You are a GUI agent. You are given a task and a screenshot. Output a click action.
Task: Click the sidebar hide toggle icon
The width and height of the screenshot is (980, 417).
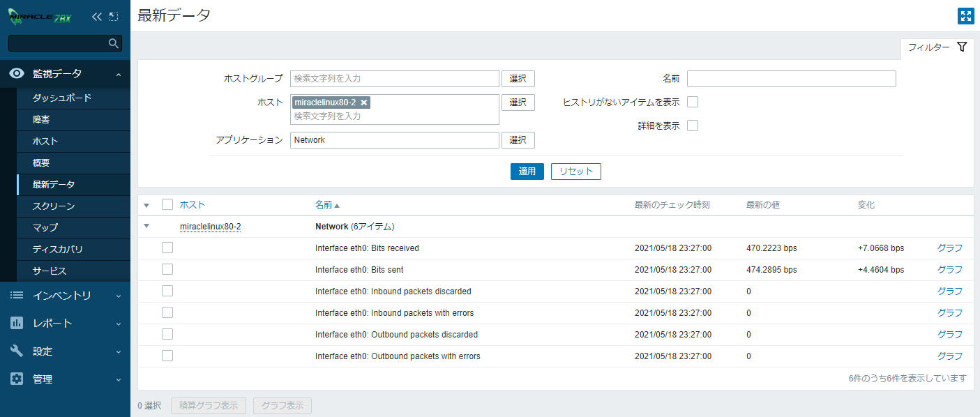[114, 16]
